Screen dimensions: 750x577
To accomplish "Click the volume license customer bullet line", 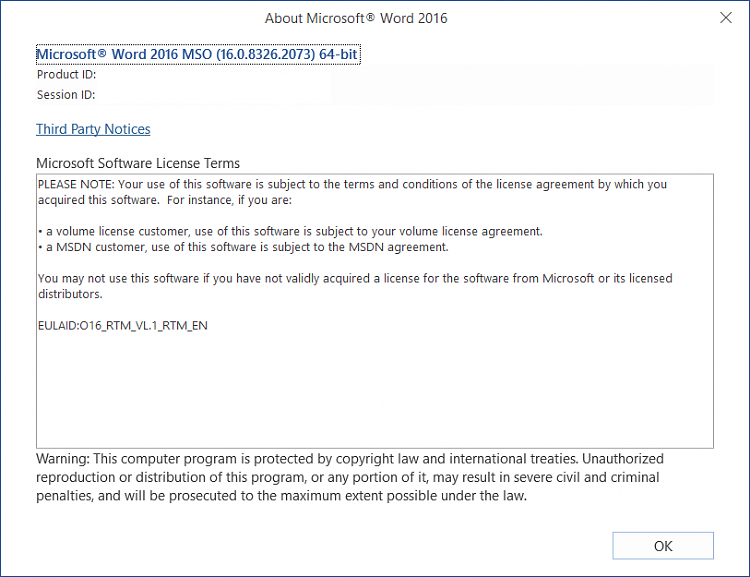I will (x=290, y=232).
